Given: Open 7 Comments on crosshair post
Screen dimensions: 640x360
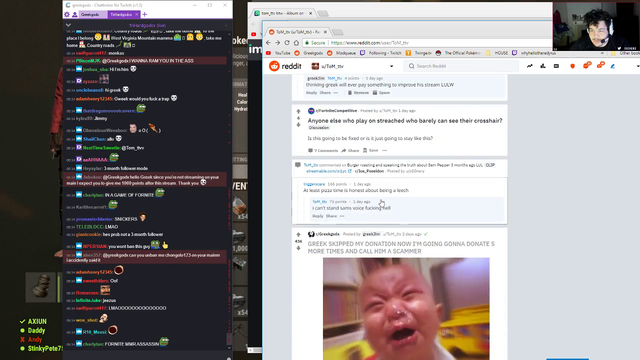Looking at the screenshot, I should coord(323,151).
